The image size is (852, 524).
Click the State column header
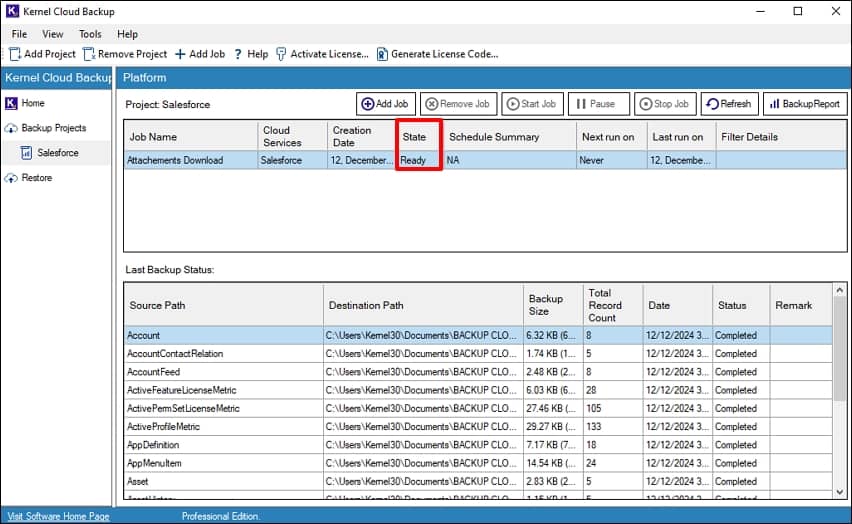coord(419,136)
